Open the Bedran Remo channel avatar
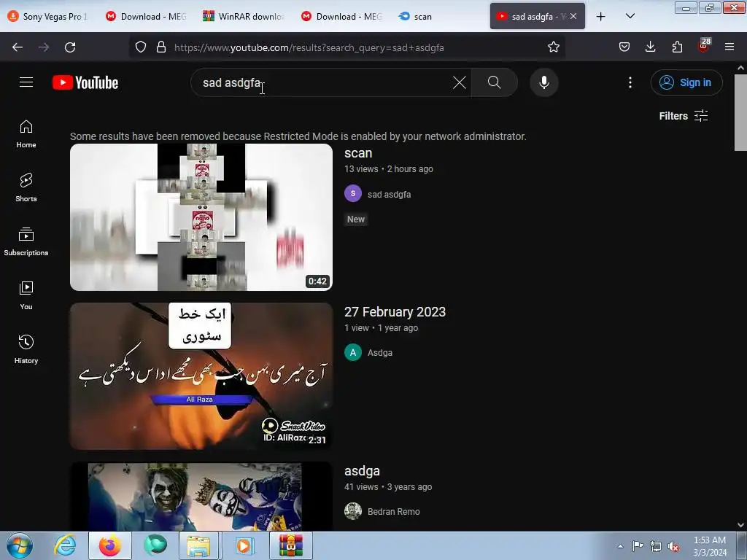Image resolution: width=747 pixels, height=560 pixels. tap(353, 511)
